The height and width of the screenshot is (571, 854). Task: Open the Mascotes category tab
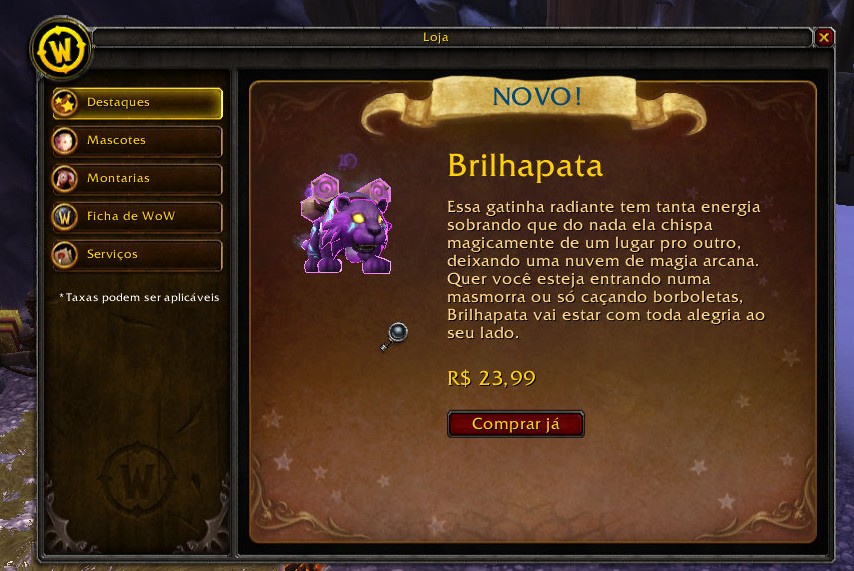pos(137,141)
